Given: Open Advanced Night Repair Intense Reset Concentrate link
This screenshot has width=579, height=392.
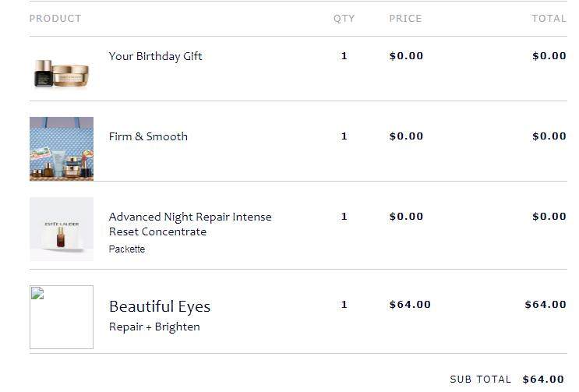Looking at the screenshot, I should click(190, 224).
